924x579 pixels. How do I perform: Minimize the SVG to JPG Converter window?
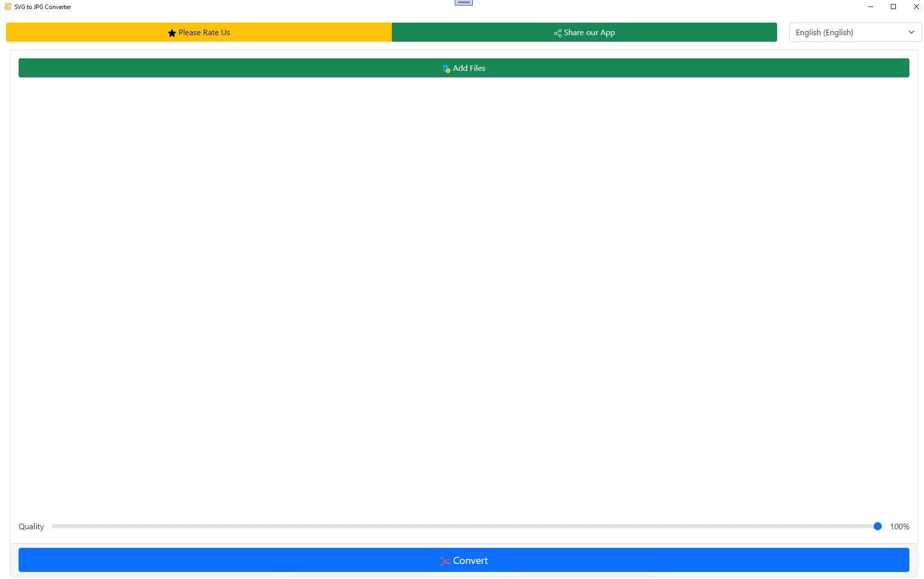870,7
